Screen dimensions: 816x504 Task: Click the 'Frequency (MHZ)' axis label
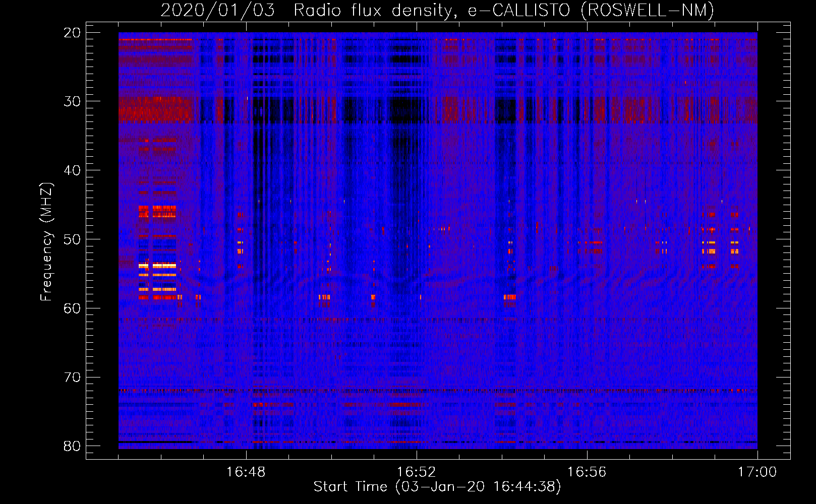(46, 242)
